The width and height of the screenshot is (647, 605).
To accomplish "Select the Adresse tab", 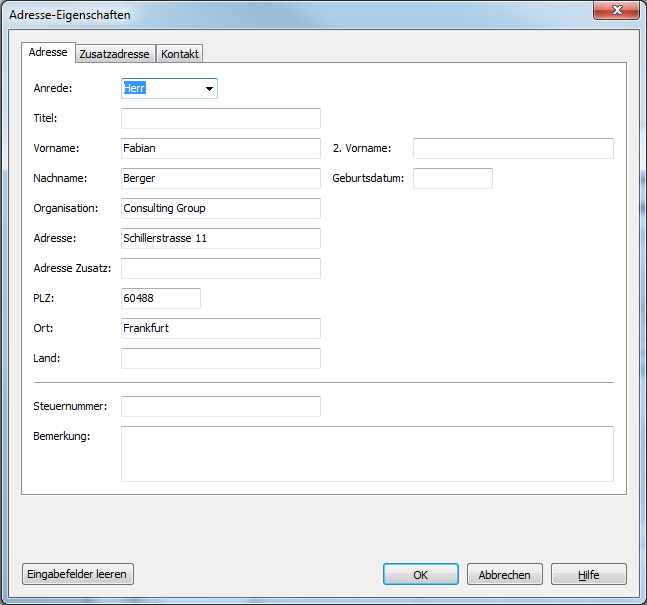I will click(x=48, y=53).
